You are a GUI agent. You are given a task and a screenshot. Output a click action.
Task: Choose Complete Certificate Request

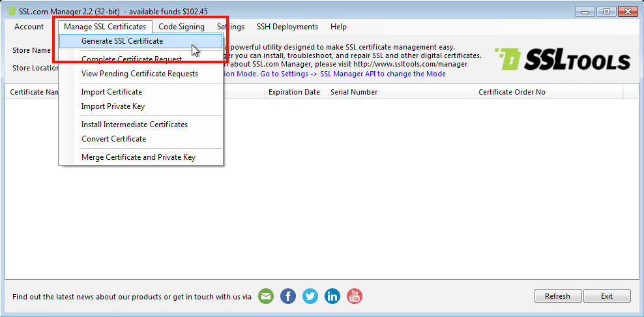(x=131, y=59)
